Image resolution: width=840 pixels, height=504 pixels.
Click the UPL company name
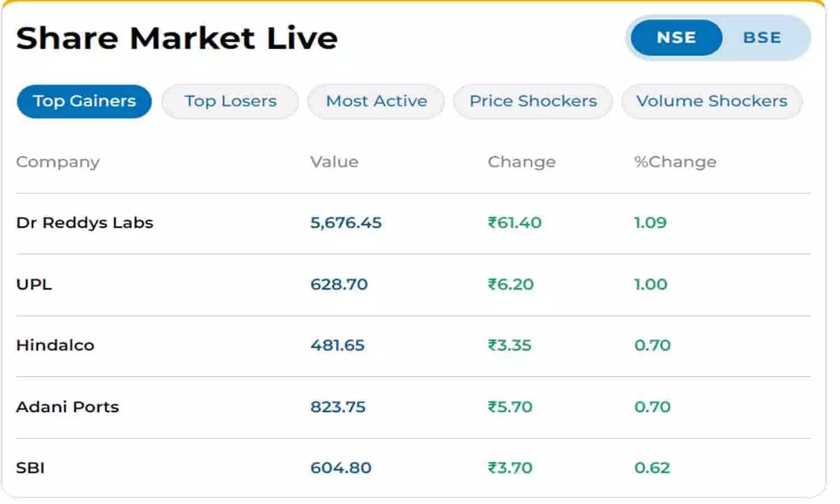pyautogui.click(x=34, y=284)
